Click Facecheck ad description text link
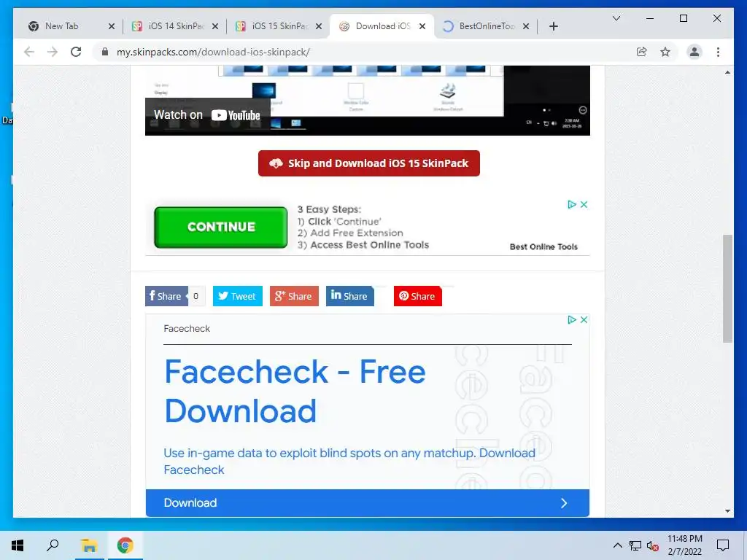This screenshot has width=747, height=560. click(349, 461)
